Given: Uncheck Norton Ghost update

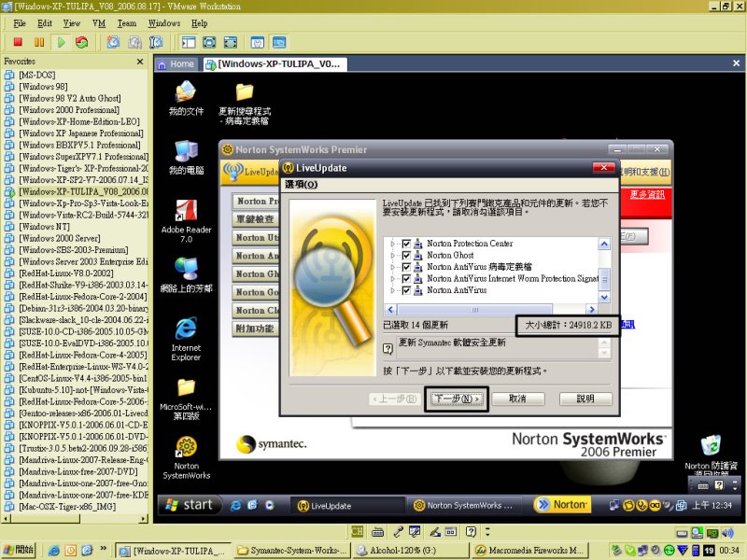Looking at the screenshot, I should [406, 255].
